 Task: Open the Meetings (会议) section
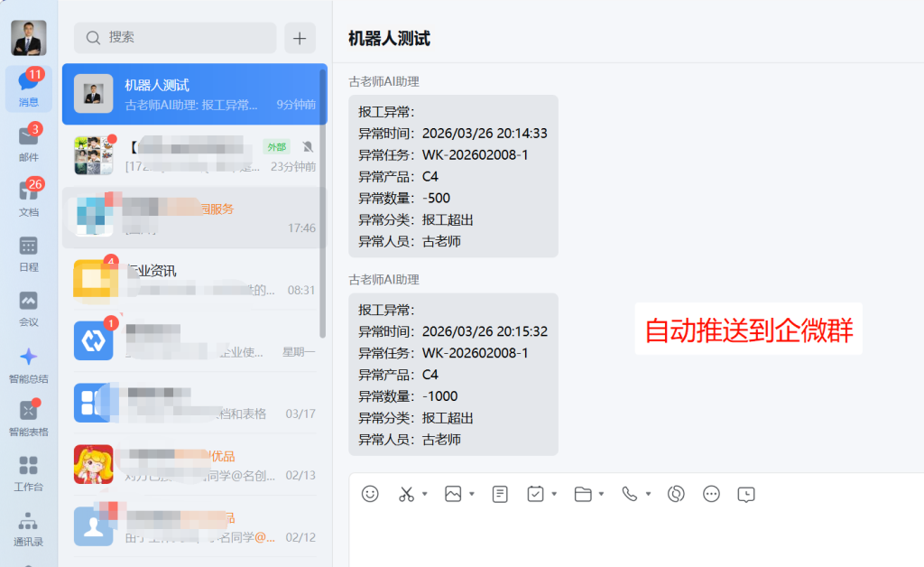28,309
